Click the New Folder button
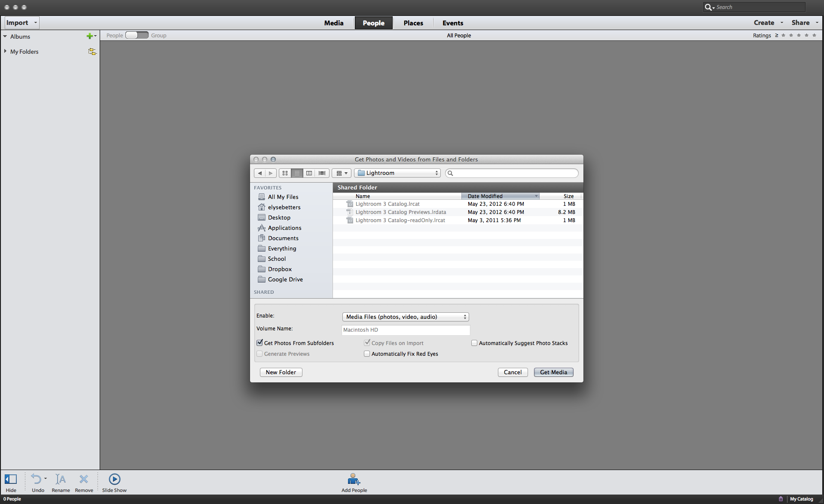This screenshot has height=504, width=824. click(281, 372)
